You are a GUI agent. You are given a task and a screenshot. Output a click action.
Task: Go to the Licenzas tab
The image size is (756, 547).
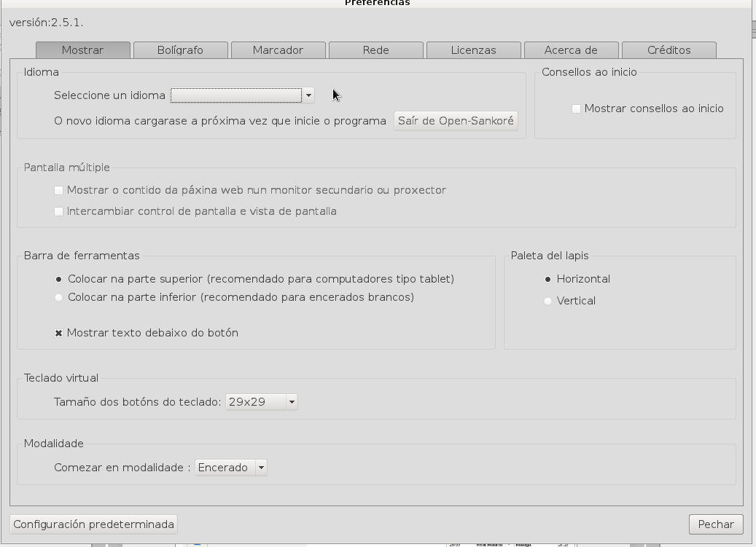tap(473, 50)
